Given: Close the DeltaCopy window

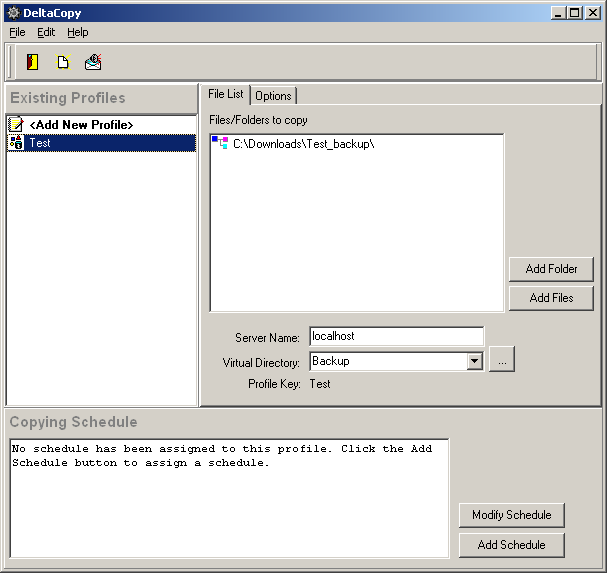Looking at the screenshot, I should 593,13.
